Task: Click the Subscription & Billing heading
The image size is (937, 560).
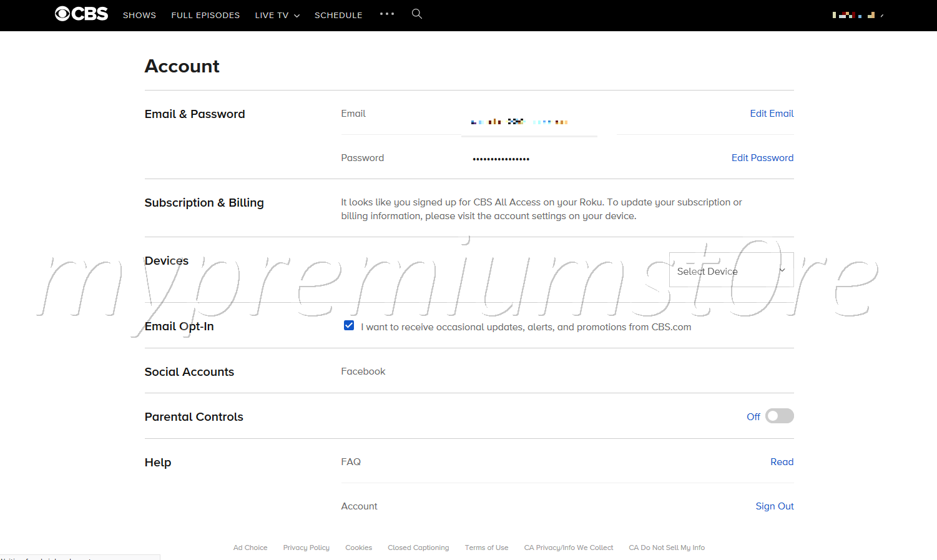Action: (204, 203)
